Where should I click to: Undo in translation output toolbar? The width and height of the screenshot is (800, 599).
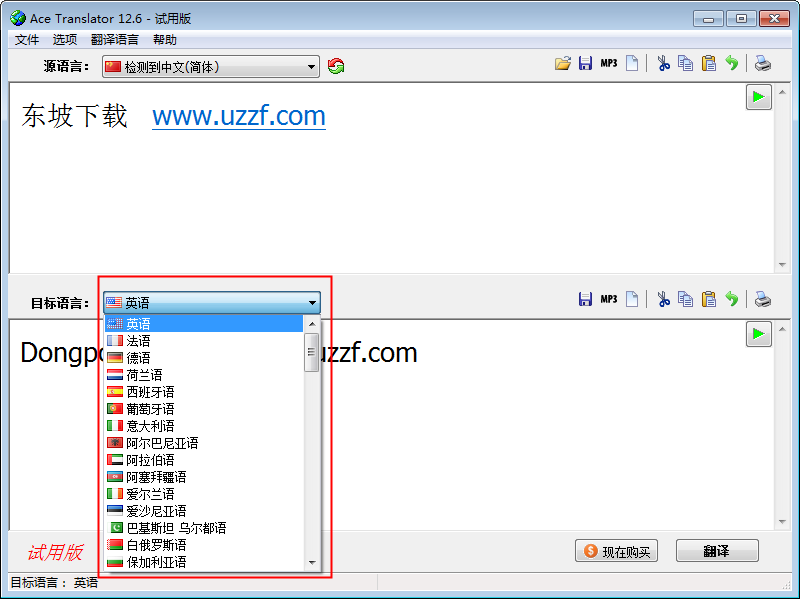[732, 299]
